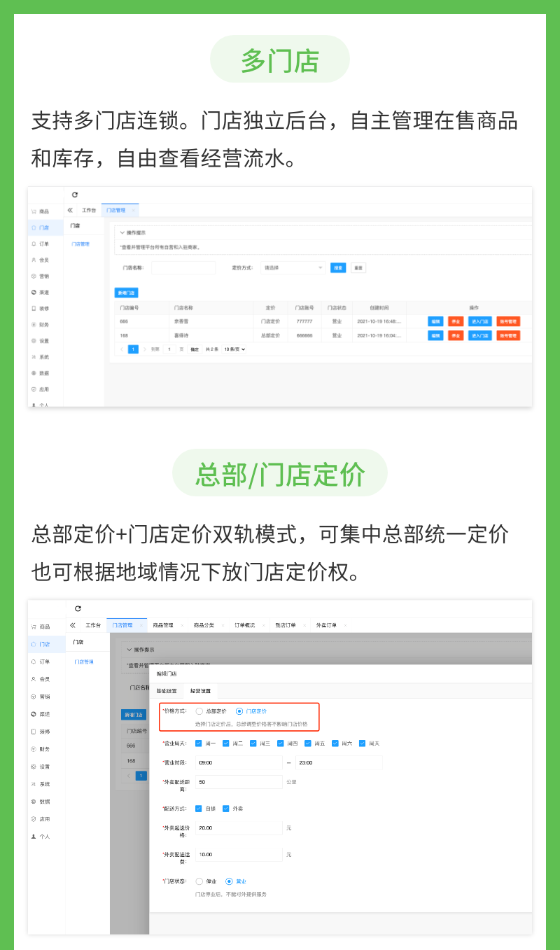This screenshot has width=560, height=950.
Task: Click the double-chevron collapse icon in lower screenshot
Action: tap(72, 625)
